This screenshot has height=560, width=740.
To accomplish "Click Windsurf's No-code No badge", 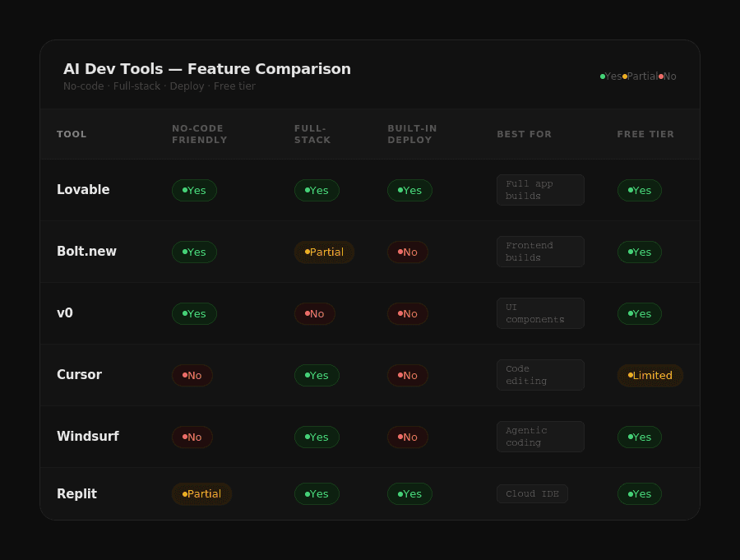I will coord(192,437).
